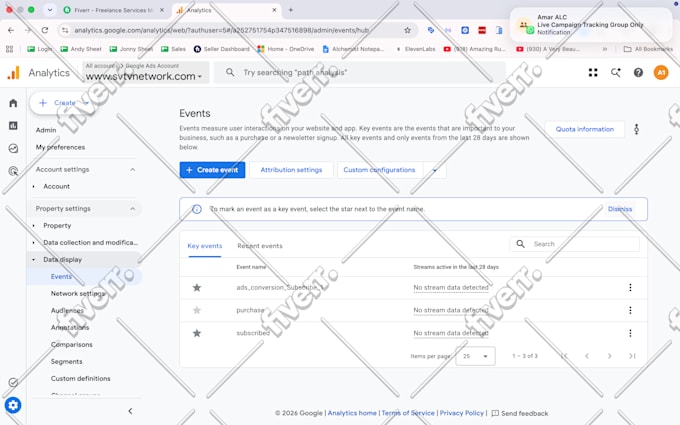680x425 pixels.
Task: Expand the Property tree item
Action: [33, 226]
